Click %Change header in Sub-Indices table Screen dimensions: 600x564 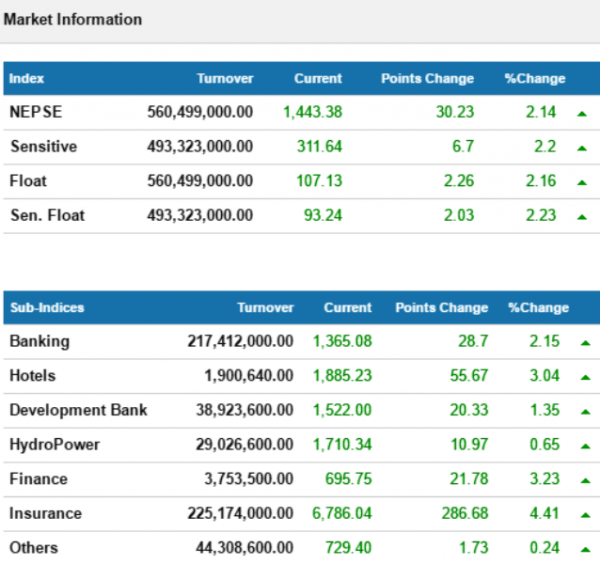coord(538,308)
